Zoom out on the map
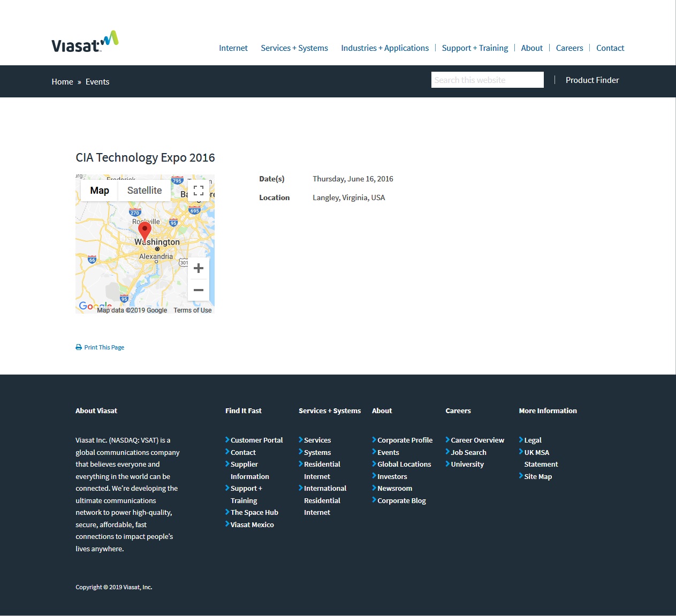The width and height of the screenshot is (676, 616). (x=199, y=290)
